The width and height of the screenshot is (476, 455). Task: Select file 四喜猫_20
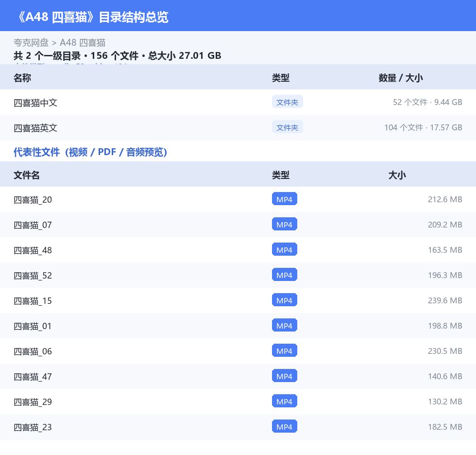[x=33, y=200]
